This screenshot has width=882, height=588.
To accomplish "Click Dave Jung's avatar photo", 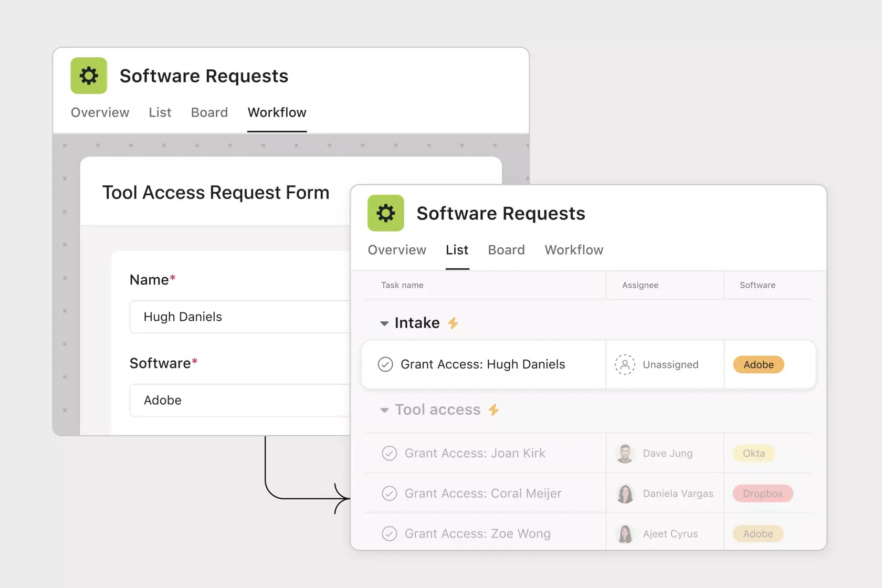I will coord(625,453).
